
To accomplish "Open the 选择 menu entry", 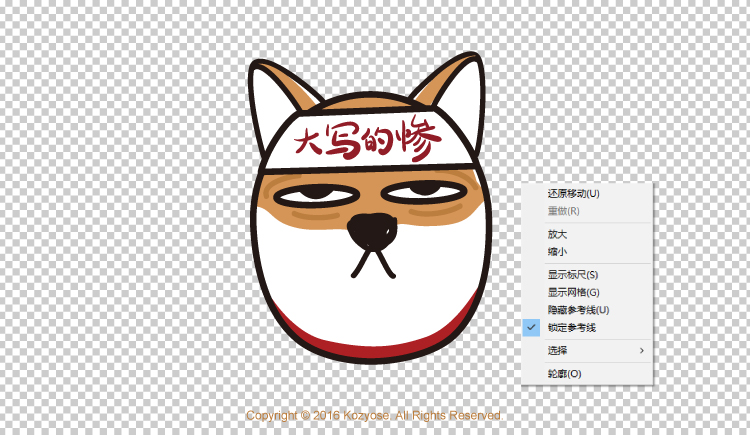I will (587, 351).
